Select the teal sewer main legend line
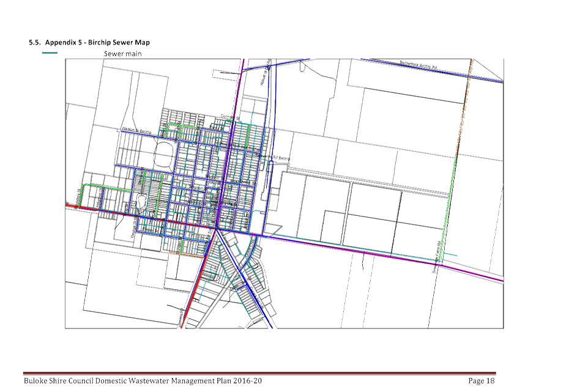This screenshot has width=569, height=392. pyautogui.click(x=50, y=53)
